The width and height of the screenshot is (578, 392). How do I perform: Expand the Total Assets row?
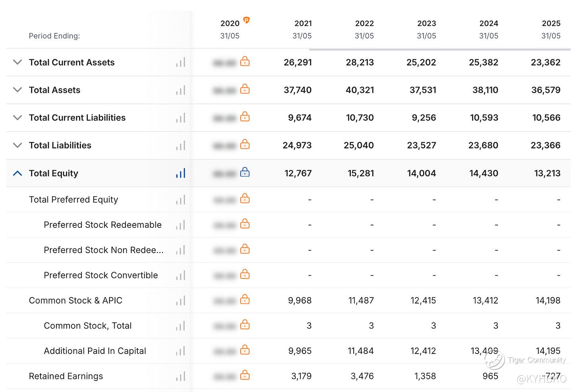pos(17,90)
